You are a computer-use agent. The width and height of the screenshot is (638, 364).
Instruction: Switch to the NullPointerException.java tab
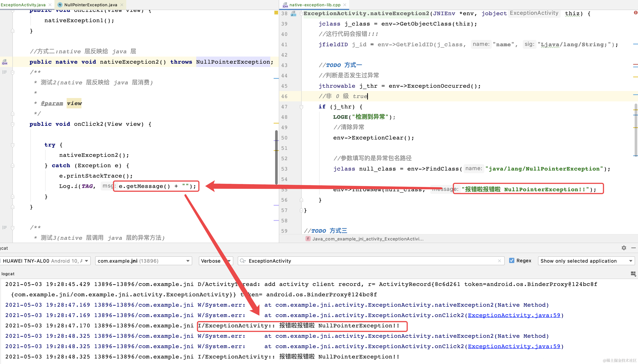pyautogui.click(x=90, y=5)
